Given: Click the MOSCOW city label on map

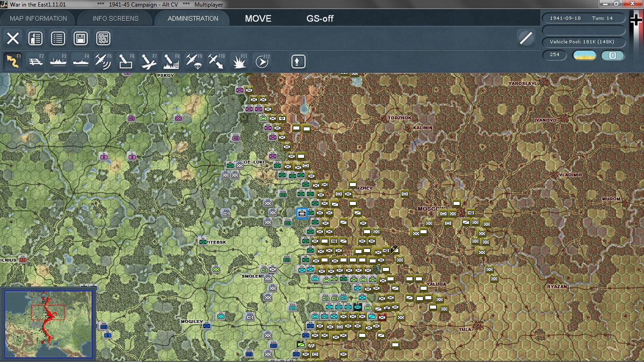Looking at the screenshot, I should click(x=431, y=208).
